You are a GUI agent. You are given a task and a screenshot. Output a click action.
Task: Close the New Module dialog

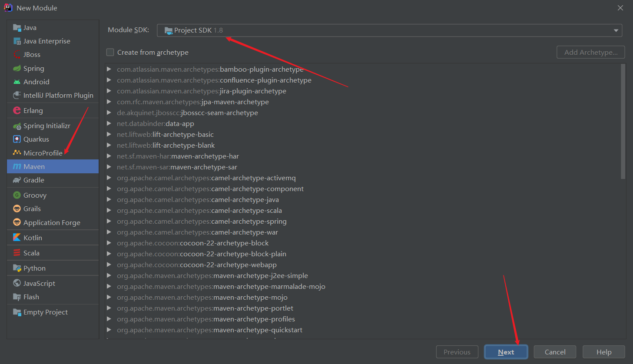click(x=620, y=8)
